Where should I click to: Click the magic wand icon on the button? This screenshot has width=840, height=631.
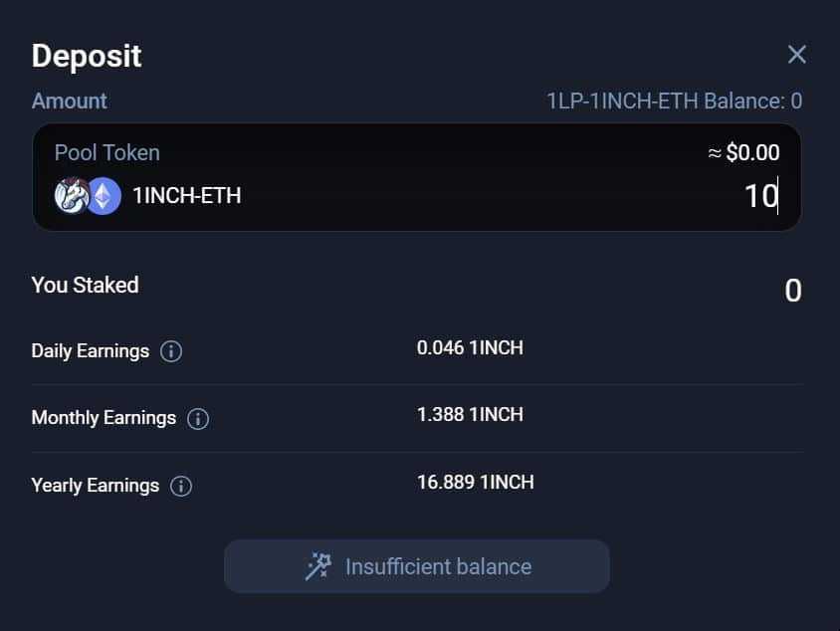click(316, 565)
